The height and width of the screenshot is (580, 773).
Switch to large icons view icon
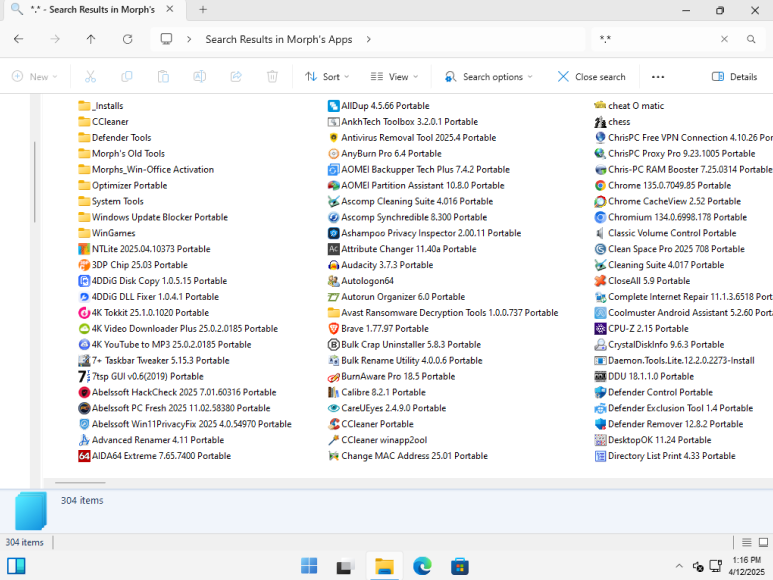[x=763, y=543]
